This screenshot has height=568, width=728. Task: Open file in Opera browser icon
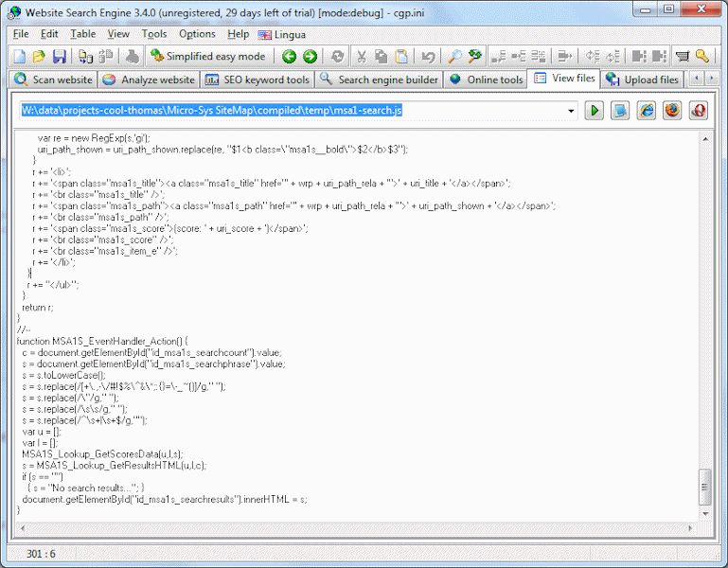(x=699, y=111)
